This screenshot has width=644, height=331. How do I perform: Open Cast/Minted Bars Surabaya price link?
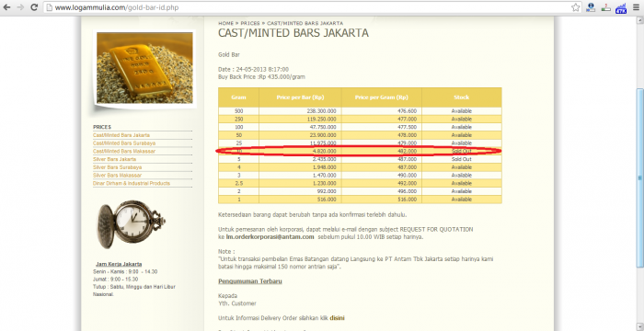tap(124, 143)
